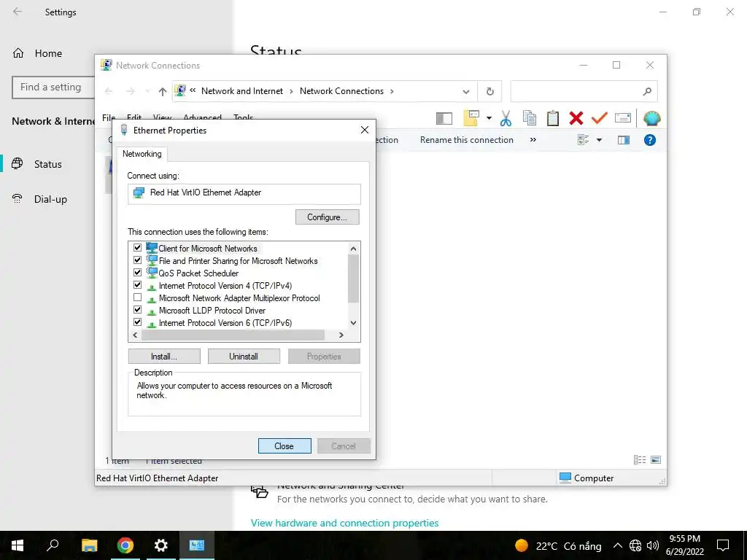Image resolution: width=747 pixels, height=560 pixels.
Task: Click the Install... button
Action: tap(164, 356)
